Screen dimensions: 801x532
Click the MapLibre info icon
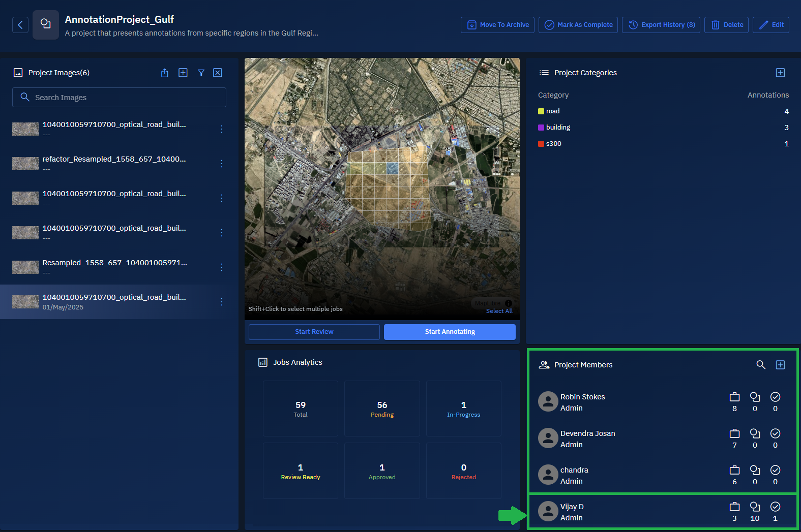click(x=509, y=303)
